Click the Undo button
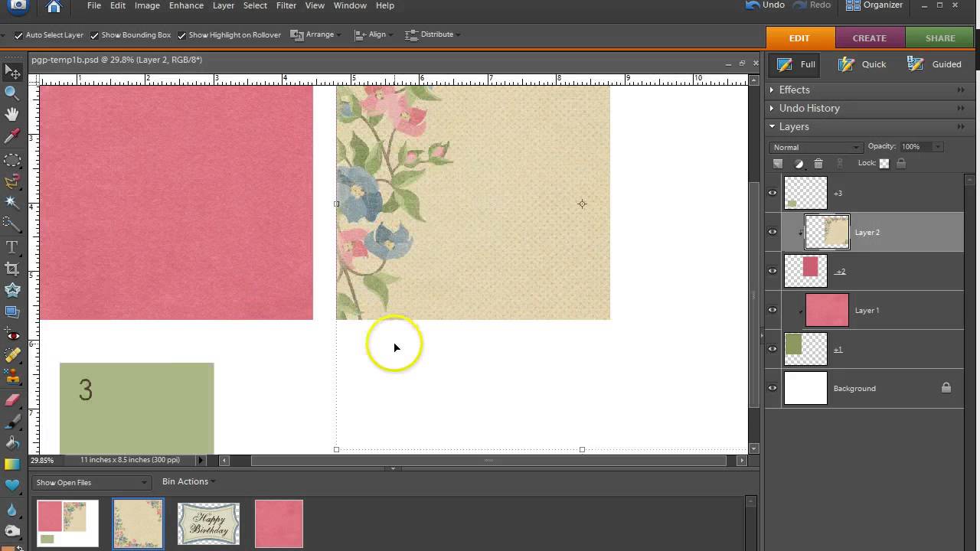 765,5
